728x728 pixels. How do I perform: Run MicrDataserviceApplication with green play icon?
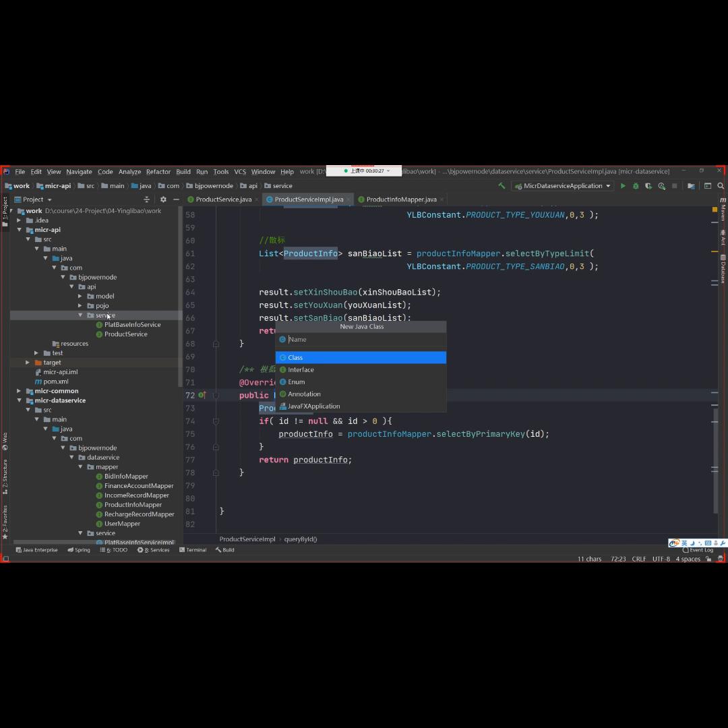tap(623, 186)
